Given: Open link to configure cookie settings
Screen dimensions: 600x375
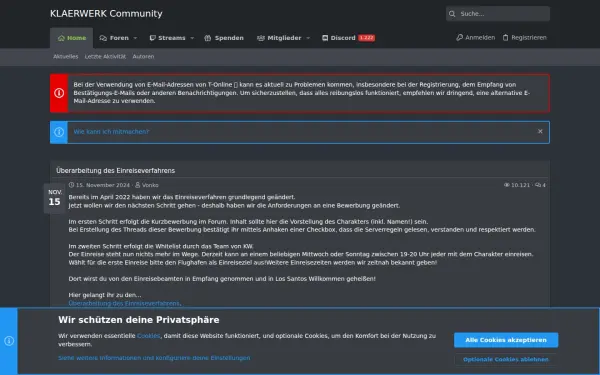Looking at the screenshot, I should pos(154,358).
